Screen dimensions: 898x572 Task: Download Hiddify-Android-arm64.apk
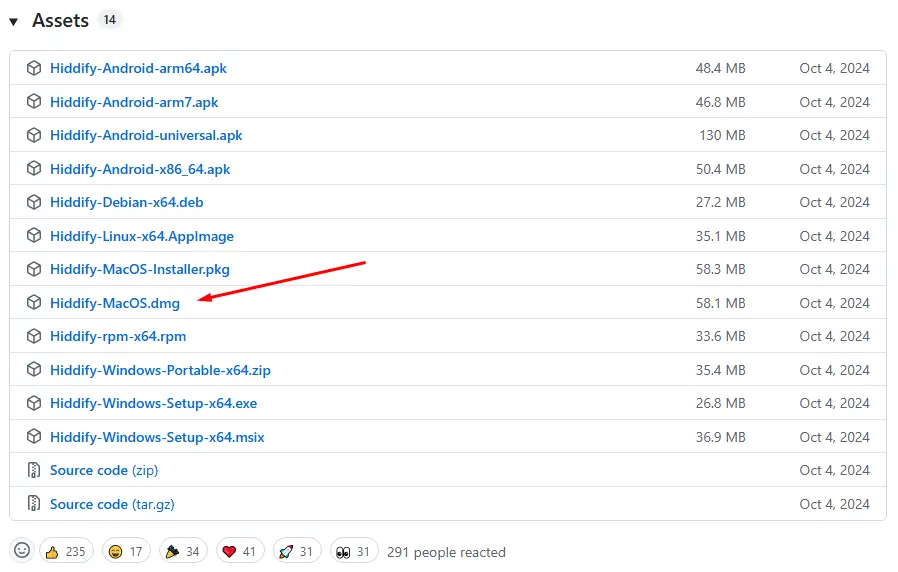point(138,68)
